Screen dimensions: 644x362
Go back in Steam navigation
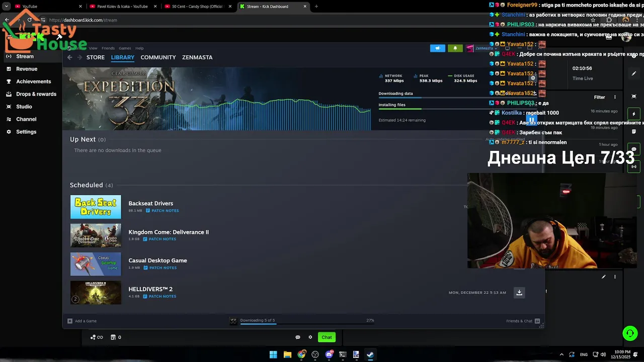(x=69, y=57)
